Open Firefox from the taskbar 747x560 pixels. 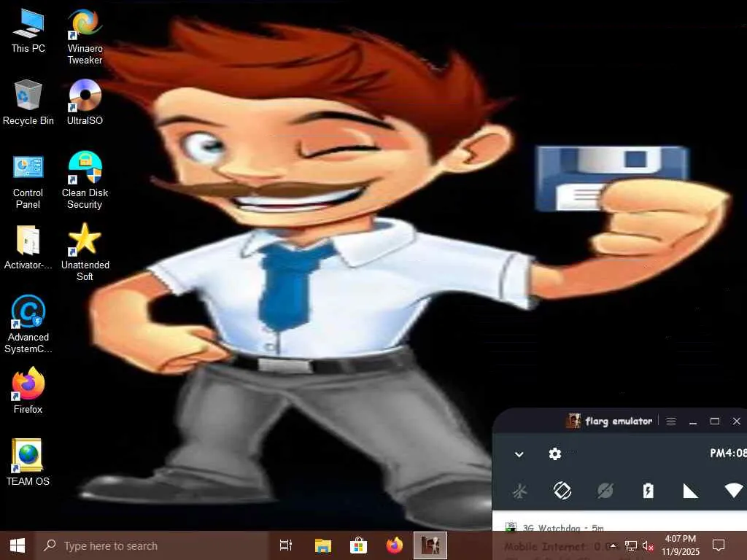point(395,545)
